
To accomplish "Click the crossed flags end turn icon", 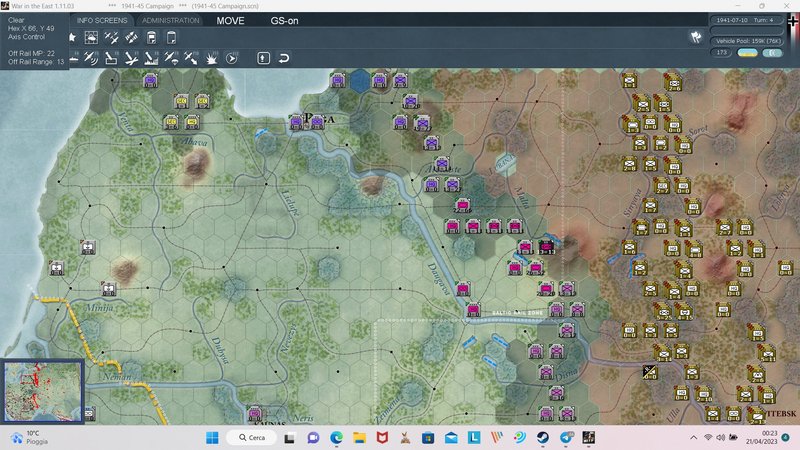I will point(696,37).
